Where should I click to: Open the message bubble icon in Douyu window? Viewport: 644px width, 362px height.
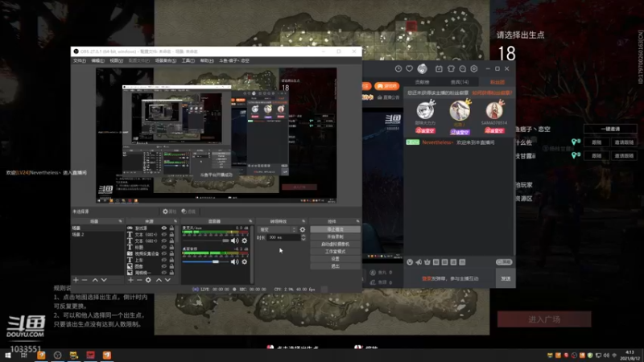[462, 69]
